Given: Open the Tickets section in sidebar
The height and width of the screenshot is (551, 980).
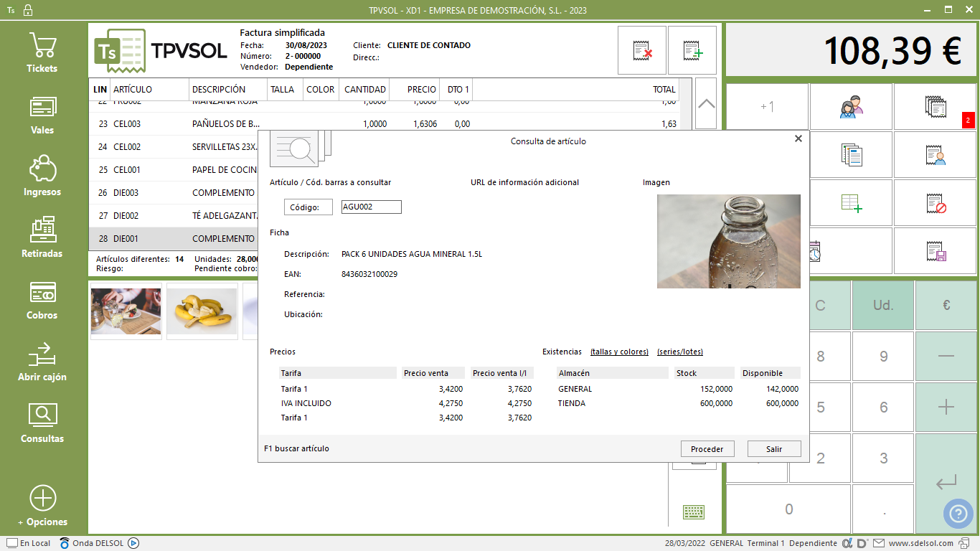Looking at the screenshot, I should 42,53.
